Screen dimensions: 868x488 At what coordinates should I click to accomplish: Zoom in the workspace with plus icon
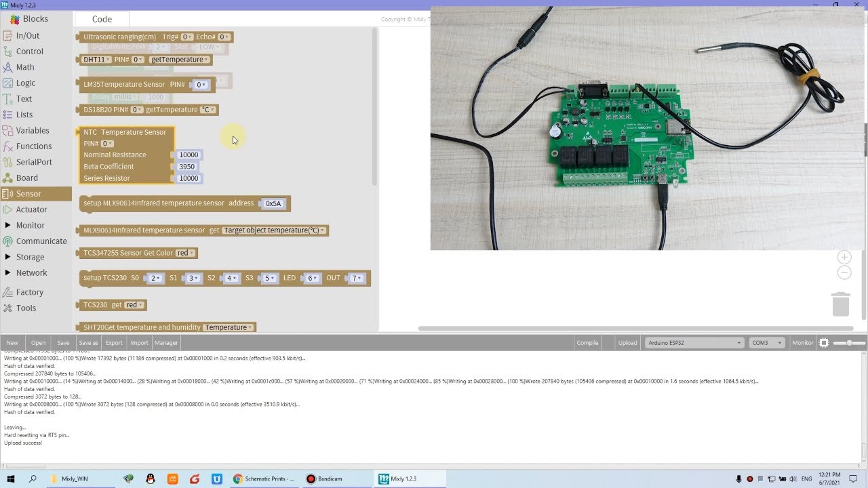click(x=844, y=257)
